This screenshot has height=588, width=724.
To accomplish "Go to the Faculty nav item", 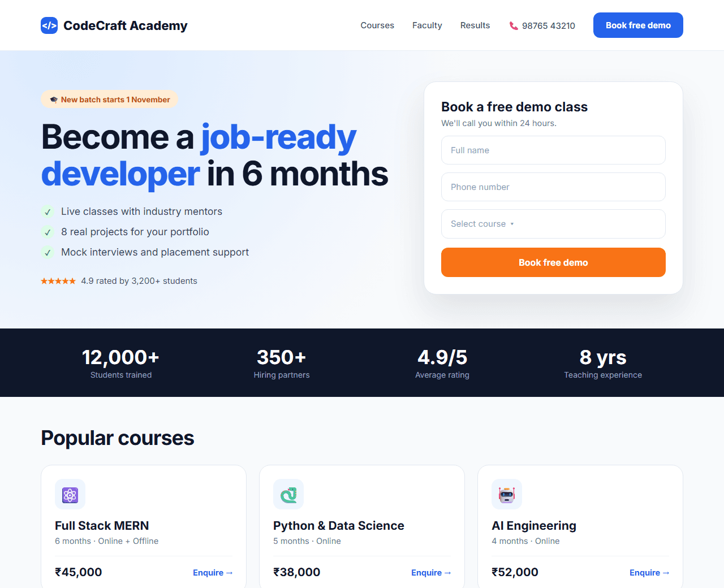I will click(x=427, y=25).
